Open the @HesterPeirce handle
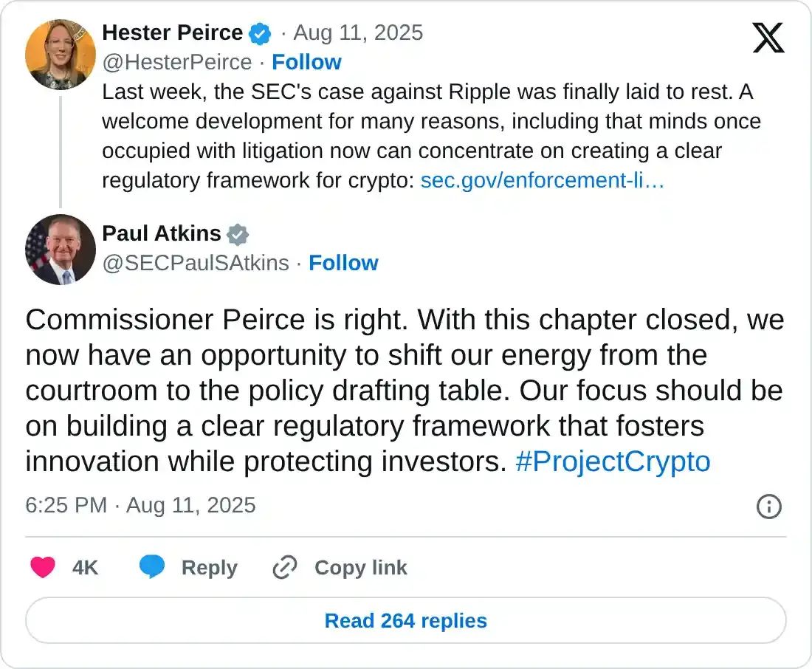 click(x=176, y=62)
